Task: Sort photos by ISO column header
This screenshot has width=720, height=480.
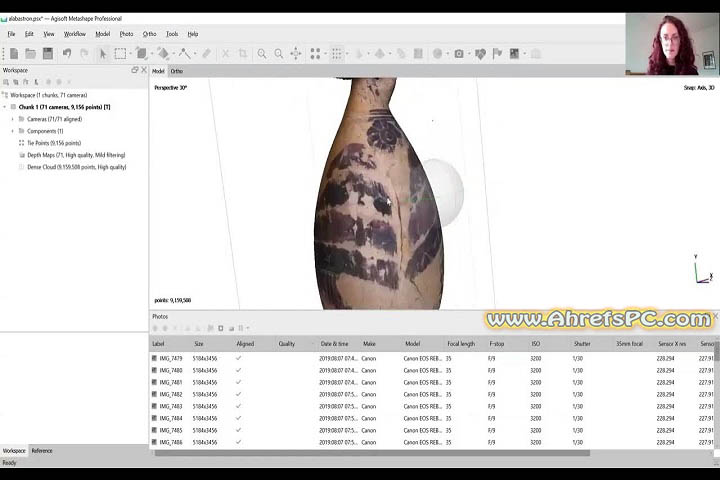Action: [536, 344]
